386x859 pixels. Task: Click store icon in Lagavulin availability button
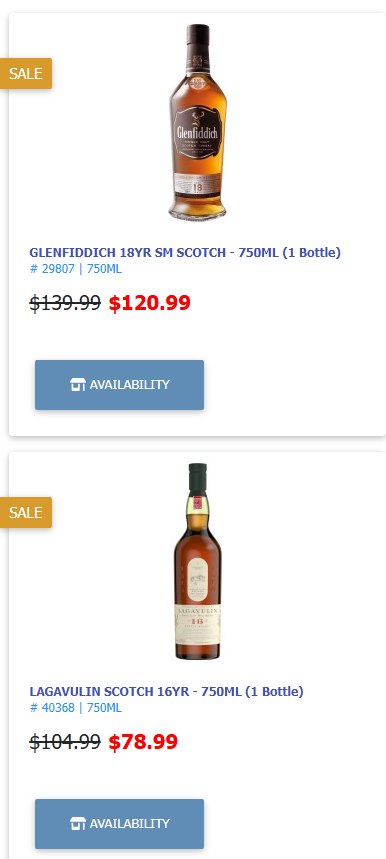[78, 823]
